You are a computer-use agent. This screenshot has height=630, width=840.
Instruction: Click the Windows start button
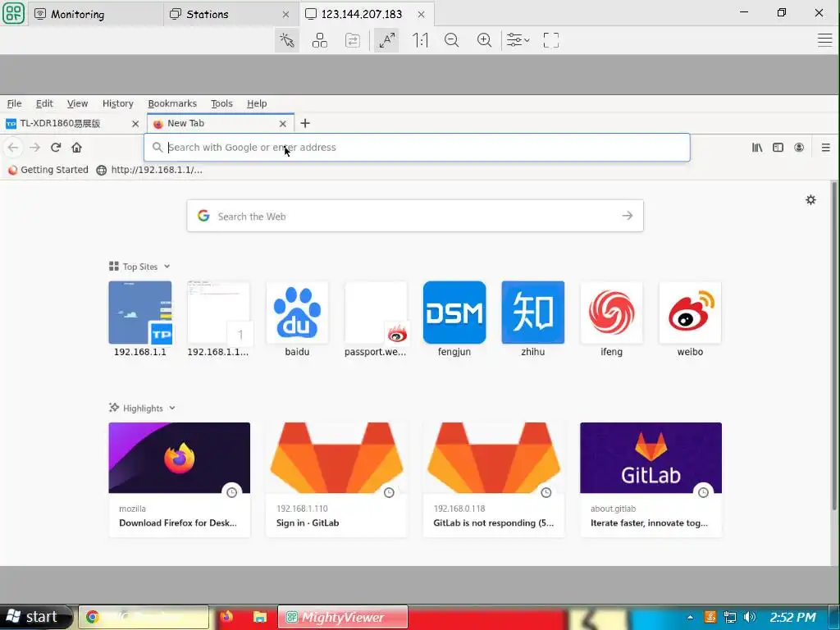(36, 617)
